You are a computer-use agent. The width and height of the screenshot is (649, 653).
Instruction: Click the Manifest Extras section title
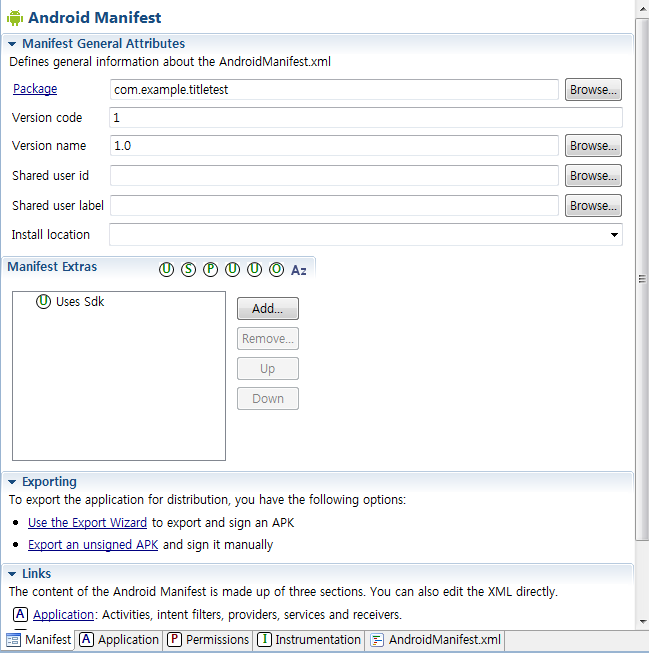(52, 267)
